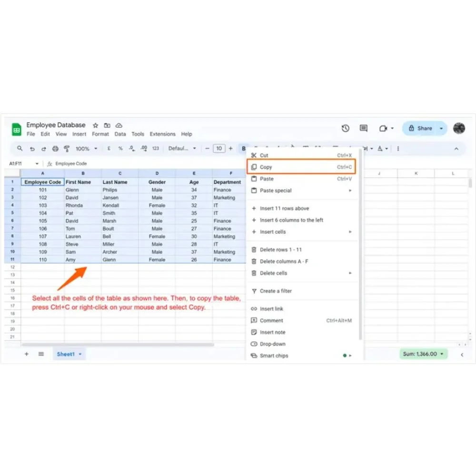Increase decimal places icon
The height and width of the screenshot is (476, 476).
pos(144,149)
